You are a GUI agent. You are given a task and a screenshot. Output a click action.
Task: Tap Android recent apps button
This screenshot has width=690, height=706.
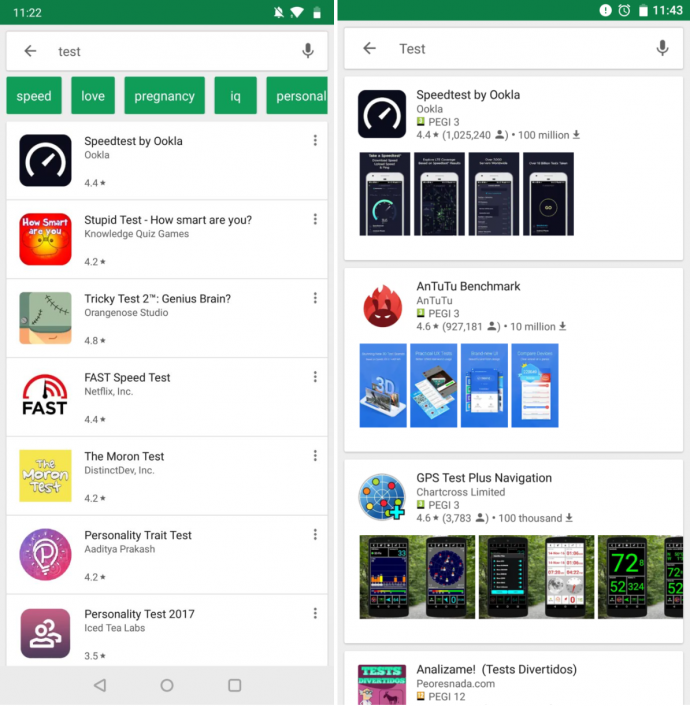(x=235, y=685)
